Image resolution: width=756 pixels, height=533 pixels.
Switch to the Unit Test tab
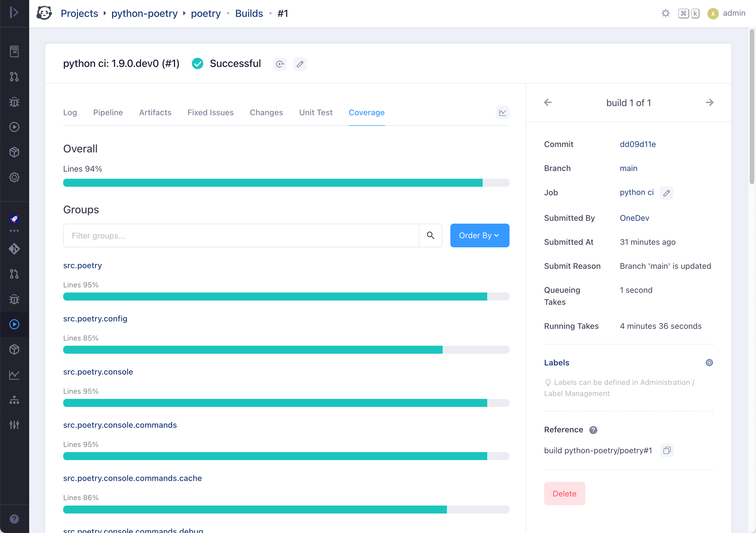pos(315,113)
